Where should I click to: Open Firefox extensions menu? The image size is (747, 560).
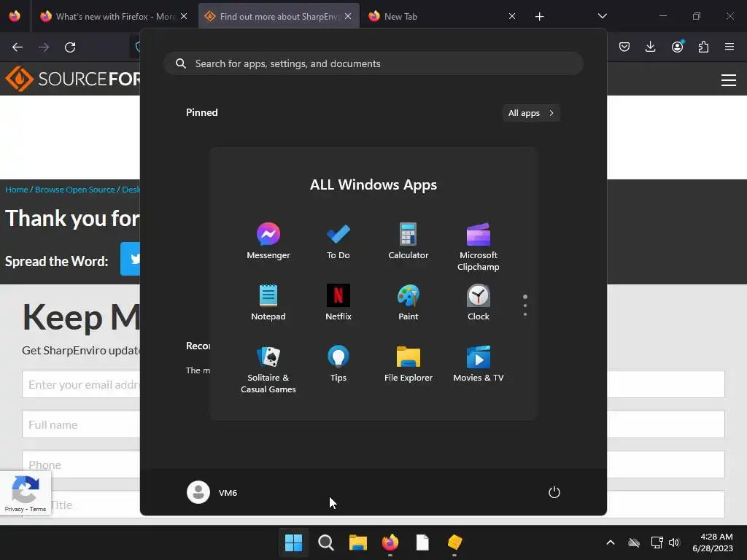(x=703, y=47)
